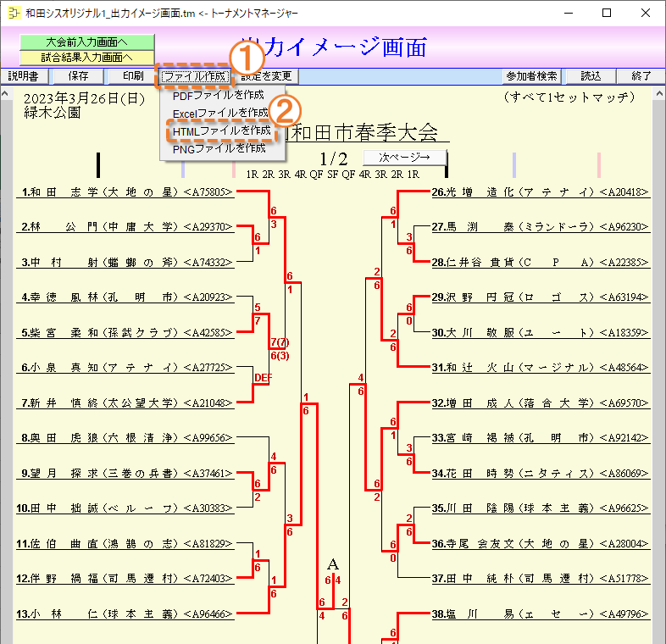This screenshot has height=644, width=666.
Task: Click player 8.奥田 虎狼 entry
Action: pos(126,437)
